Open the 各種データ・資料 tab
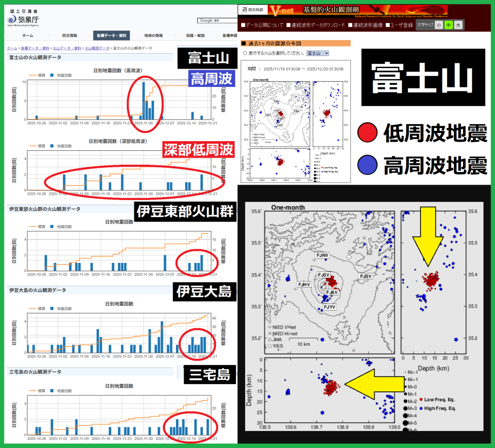The height and width of the screenshot is (448, 495). (111, 36)
